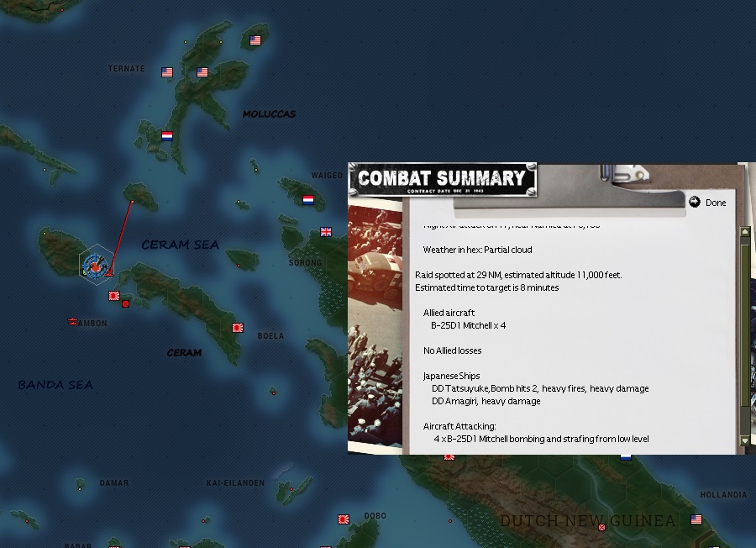Click the 'Raid spotted at 29 NM' line
Viewport: 756px width, 548px height.
[518, 275]
